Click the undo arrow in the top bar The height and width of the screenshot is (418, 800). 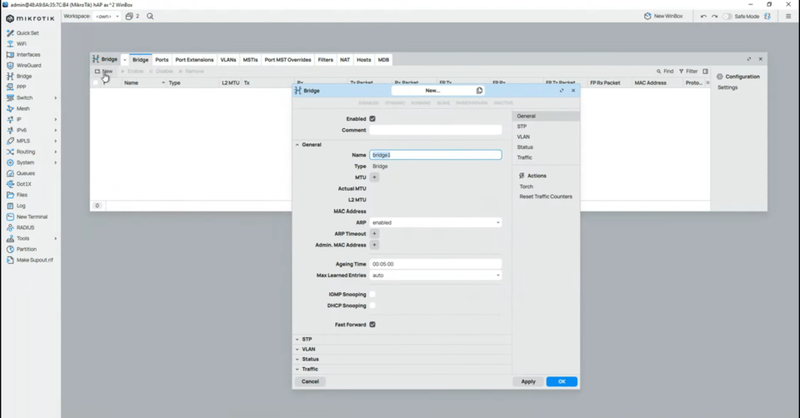click(704, 16)
